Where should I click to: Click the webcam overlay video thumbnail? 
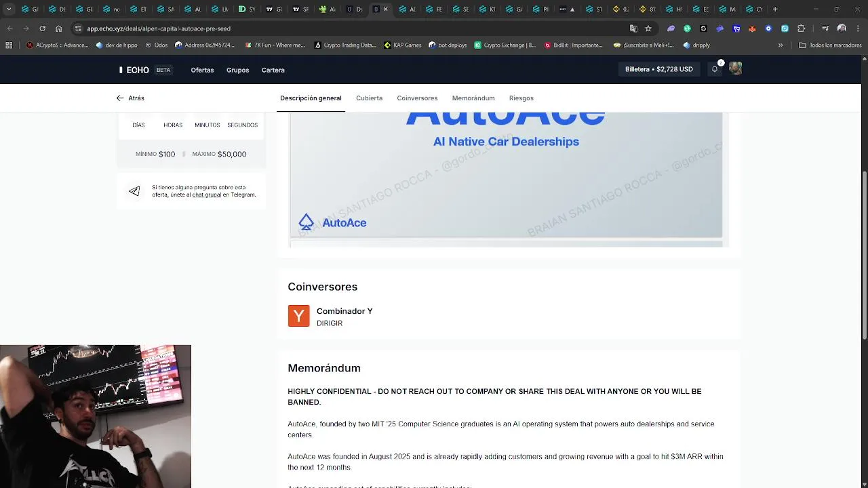(96, 416)
